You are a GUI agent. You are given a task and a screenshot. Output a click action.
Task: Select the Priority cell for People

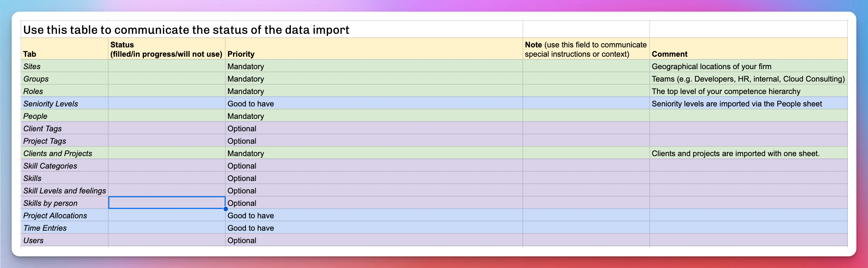pyautogui.click(x=373, y=116)
